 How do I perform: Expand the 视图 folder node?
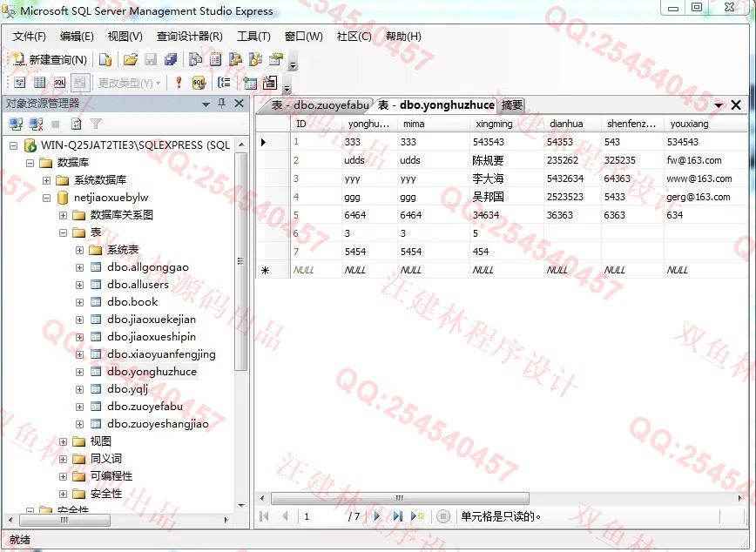click(x=64, y=441)
